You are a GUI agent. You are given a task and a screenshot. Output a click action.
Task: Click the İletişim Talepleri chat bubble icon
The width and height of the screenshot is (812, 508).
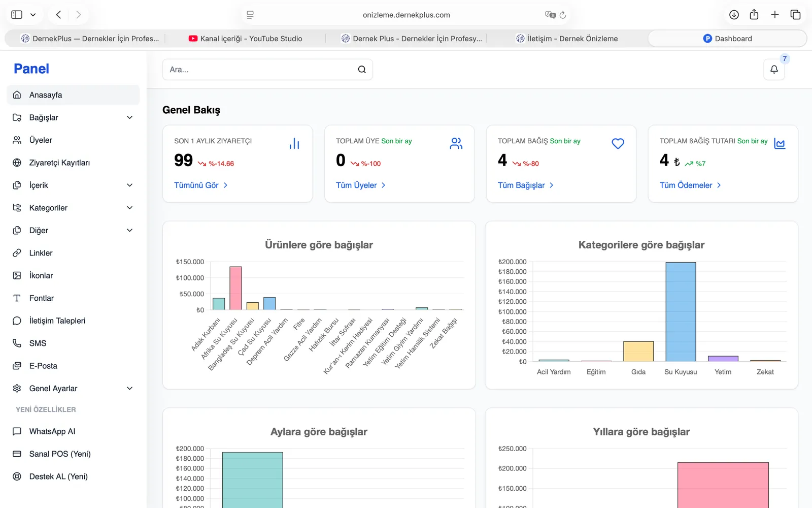(17, 321)
